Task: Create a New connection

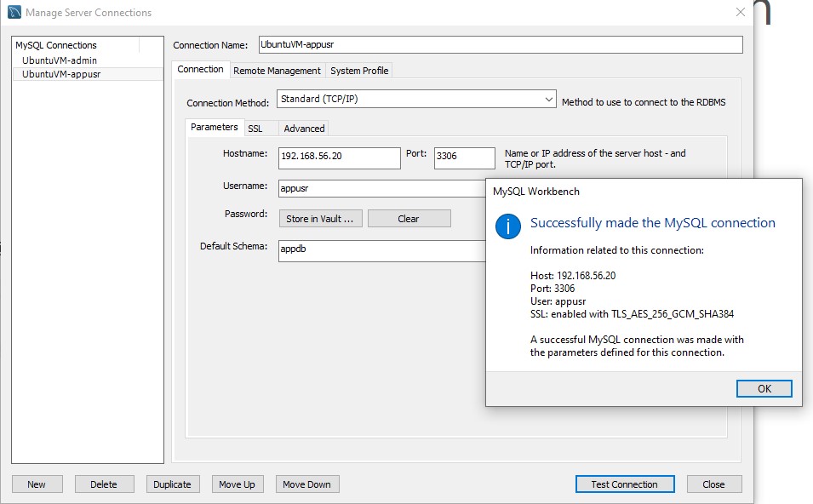Action: tap(37, 484)
